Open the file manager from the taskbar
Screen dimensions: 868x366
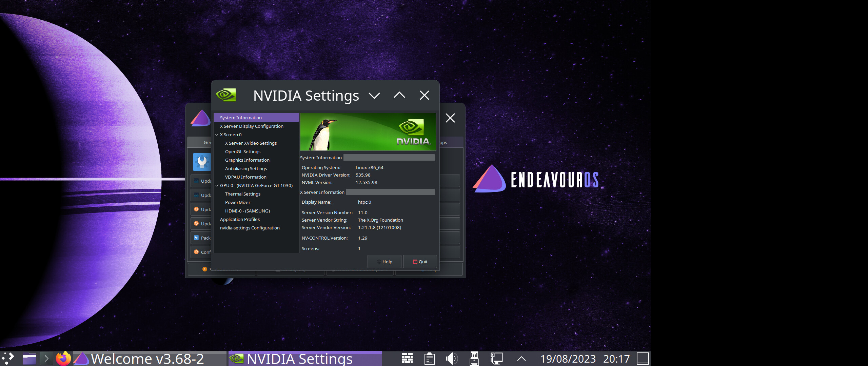[29, 359]
